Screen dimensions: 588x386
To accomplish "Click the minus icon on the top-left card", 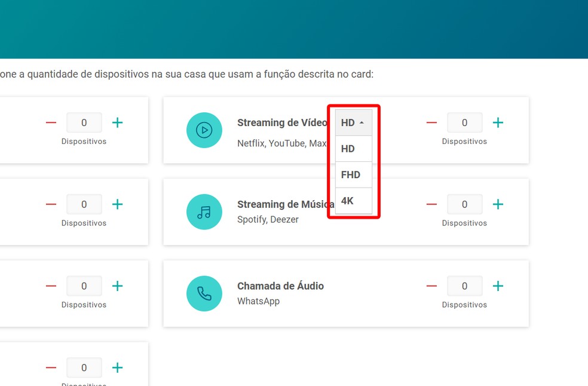I will click(51, 122).
